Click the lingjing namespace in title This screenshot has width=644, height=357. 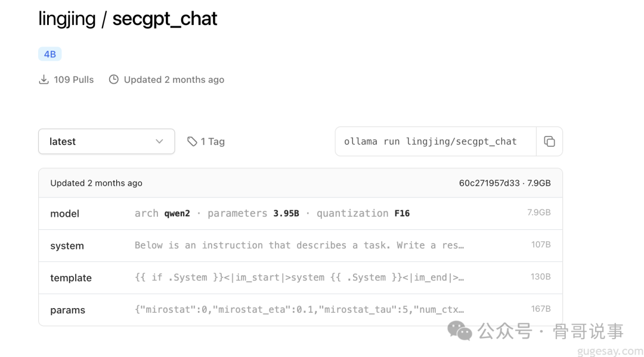(x=67, y=19)
